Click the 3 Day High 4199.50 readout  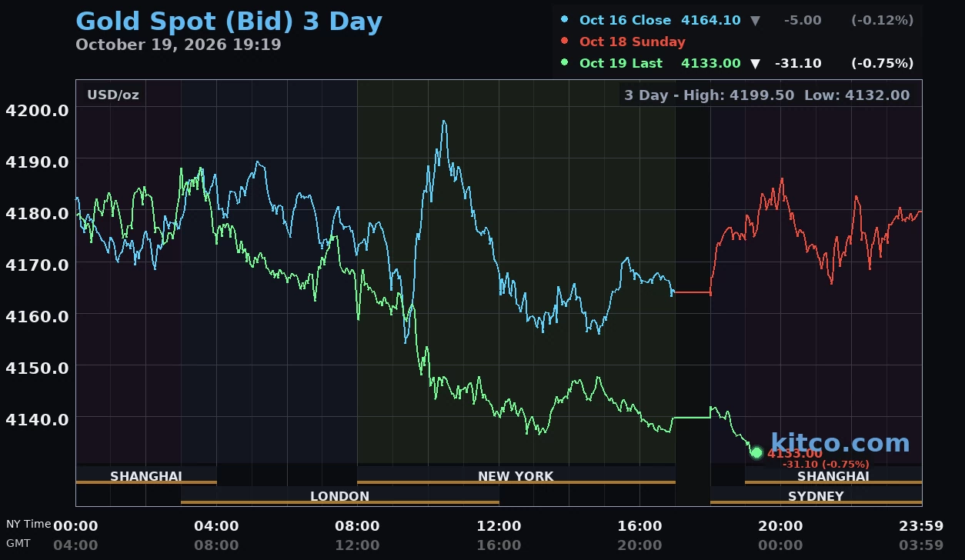710,95
